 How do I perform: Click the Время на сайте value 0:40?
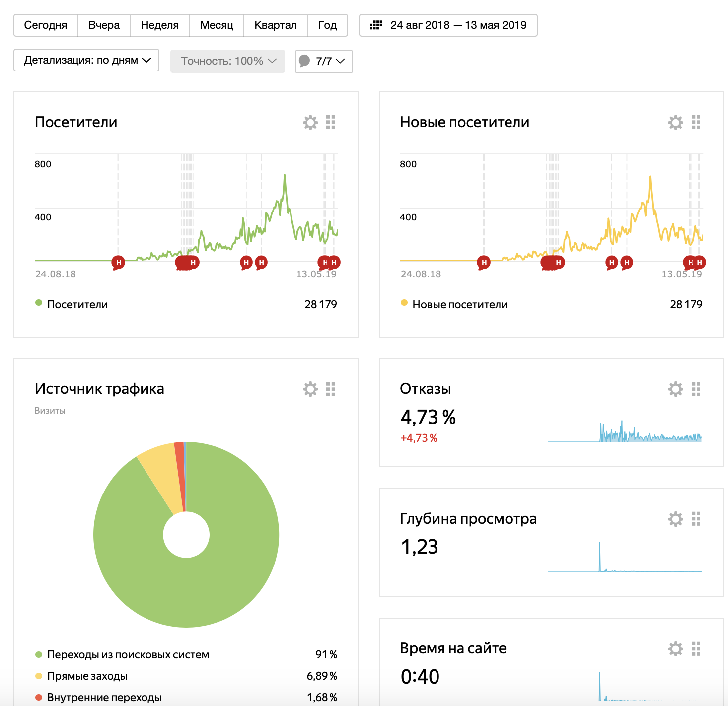(420, 677)
